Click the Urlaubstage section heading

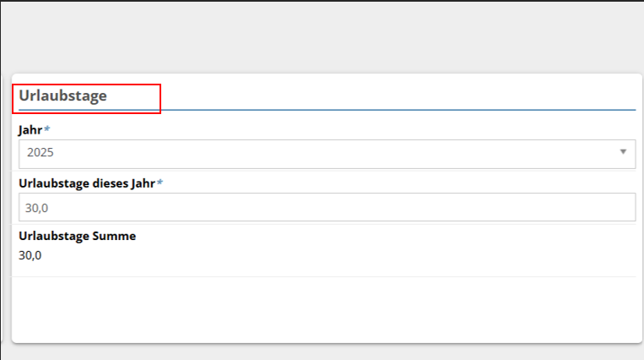(63, 95)
